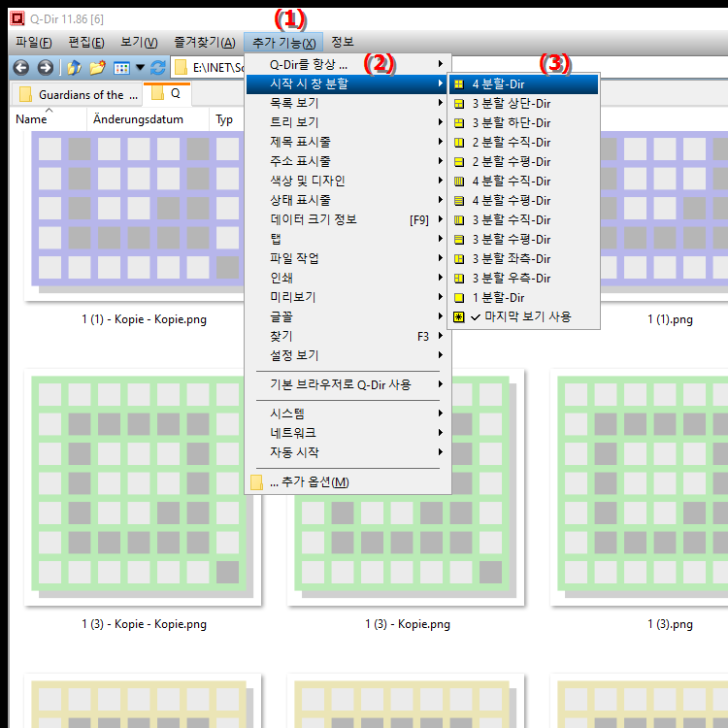The width and height of the screenshot is (728, 728).
Task: Sort by the Typ column header
Action: point(226,119)
